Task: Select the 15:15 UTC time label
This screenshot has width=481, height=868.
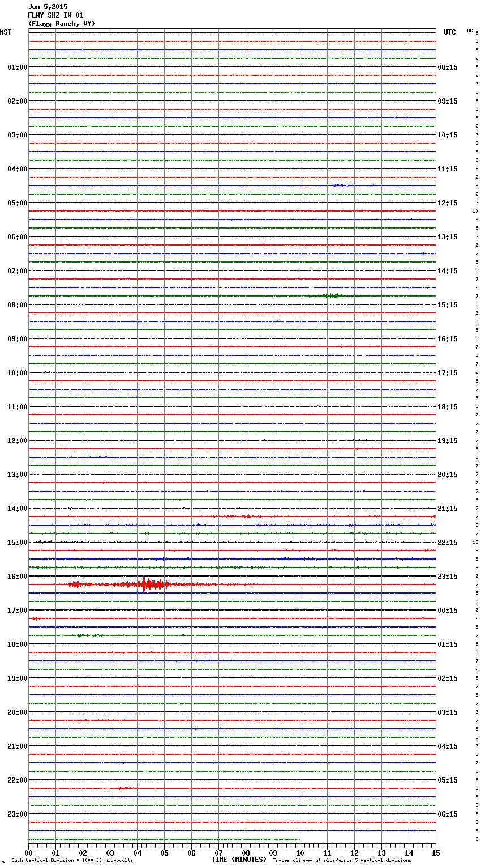Action: pyautogui.click(x=448, y=305)
